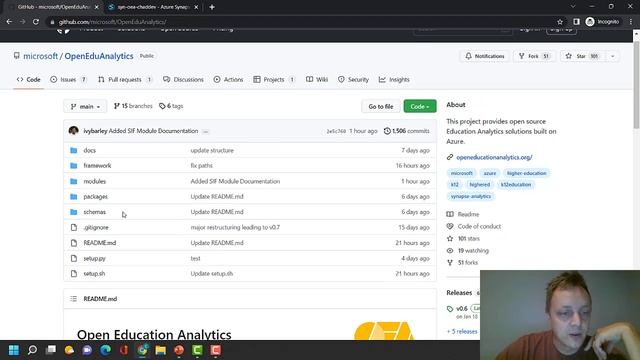The image size is (640, 360).
Task: Open the green Code dropdown
Action: (x=420, y=106)
